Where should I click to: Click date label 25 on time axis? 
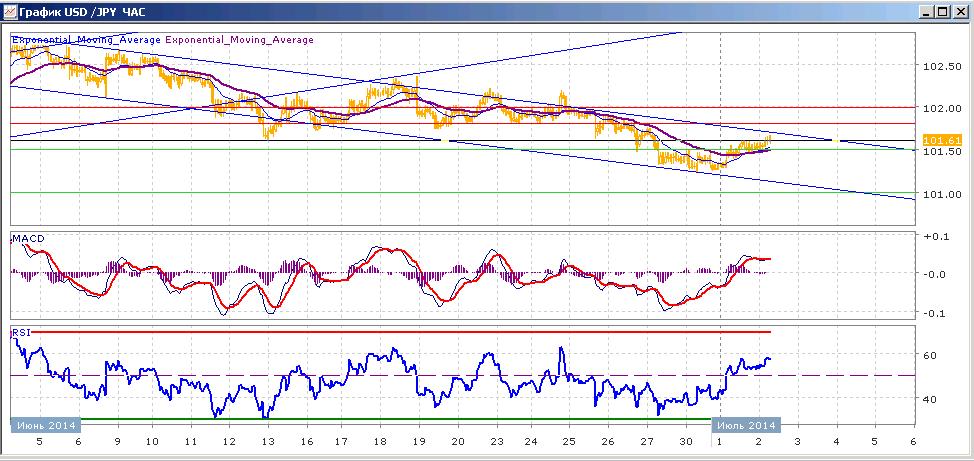click(x=569, y=442)
